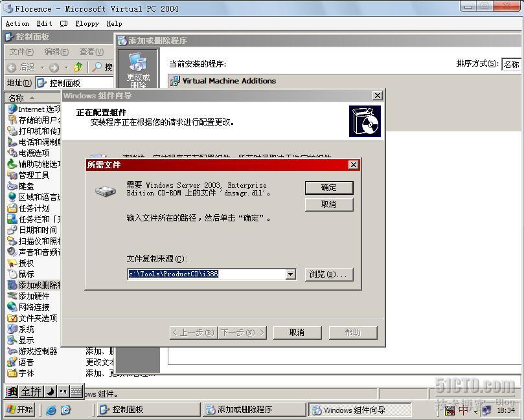Open 查看(V) menu in 控制面板 window

[91, 52]
